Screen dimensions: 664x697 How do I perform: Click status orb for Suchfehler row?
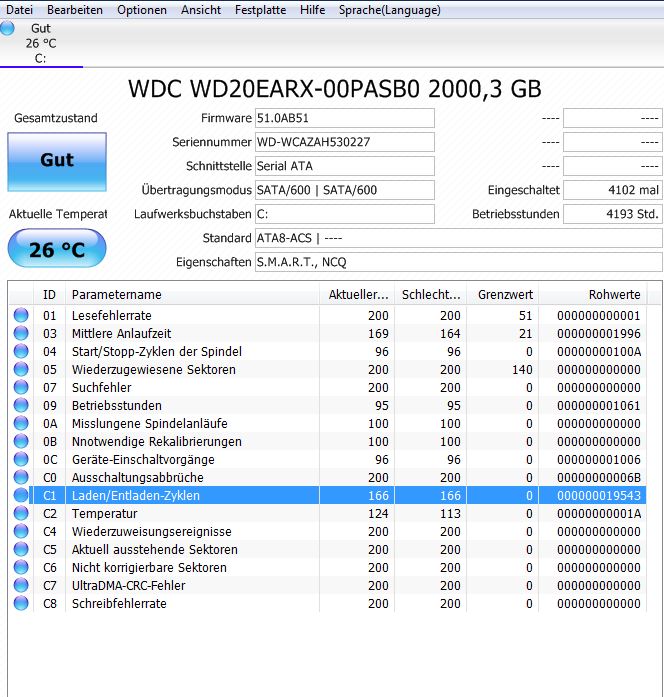pyautogui.click(x=21, y=387)
